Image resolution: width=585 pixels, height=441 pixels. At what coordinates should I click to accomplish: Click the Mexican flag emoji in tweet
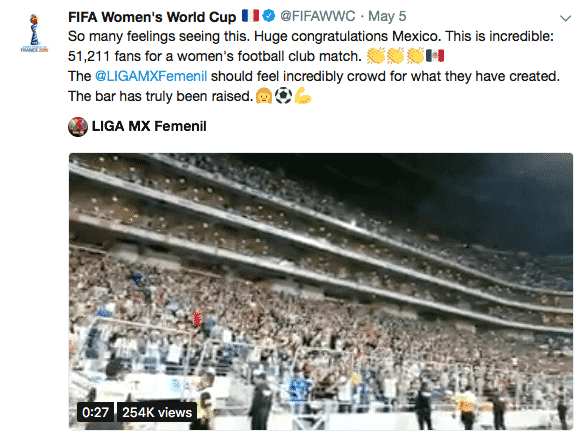(435, 56)
